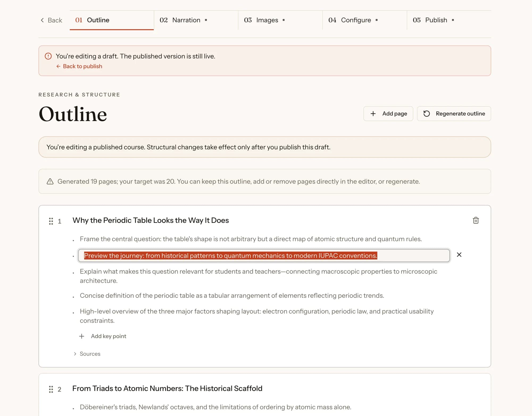
Task: Click the warning triangle icon beside Generated 19 pages
Action: coord(50,181)
